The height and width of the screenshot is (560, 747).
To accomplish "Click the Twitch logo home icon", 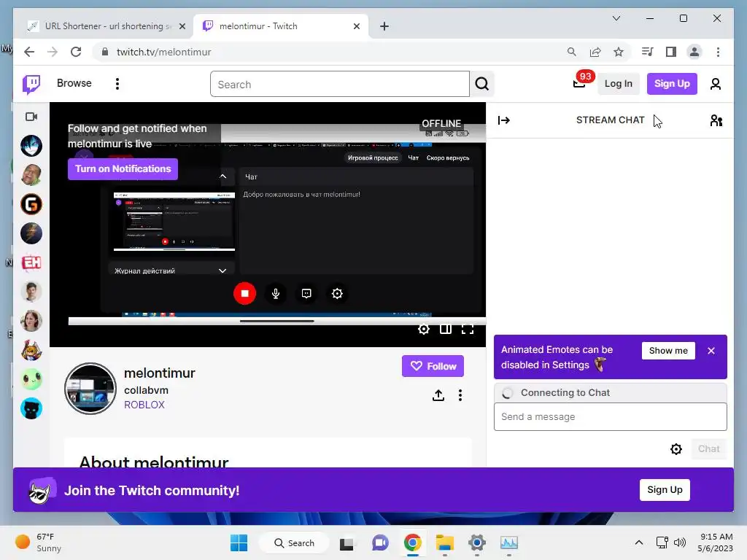I will (31, 85).
